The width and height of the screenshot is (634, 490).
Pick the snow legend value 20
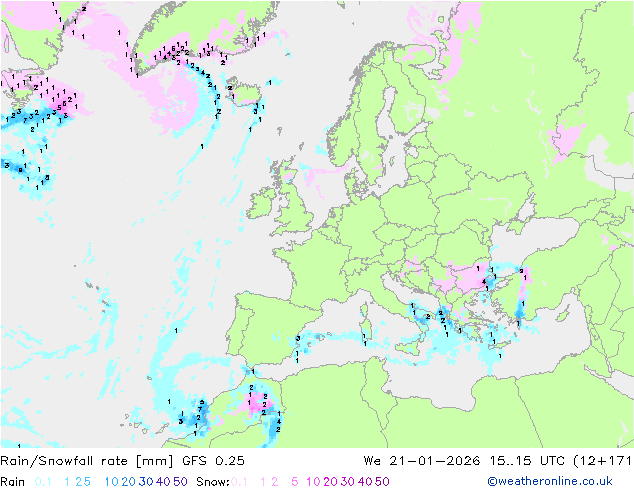[330, 482]
